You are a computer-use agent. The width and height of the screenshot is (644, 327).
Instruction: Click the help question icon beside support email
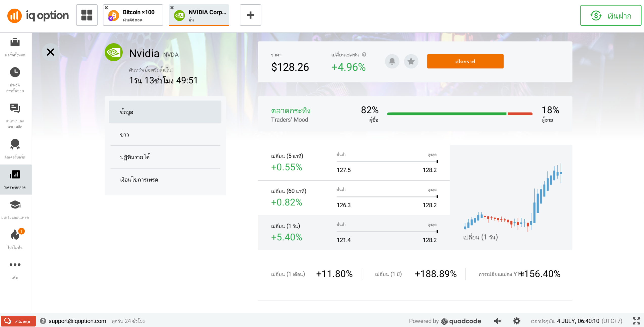click(x=43, y=321)
